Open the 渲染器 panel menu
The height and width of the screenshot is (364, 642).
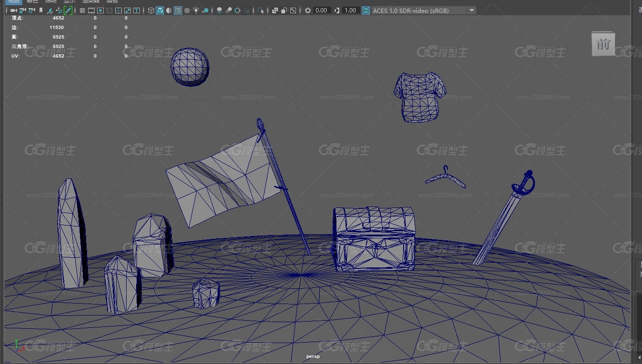click(x=90, y=1)
